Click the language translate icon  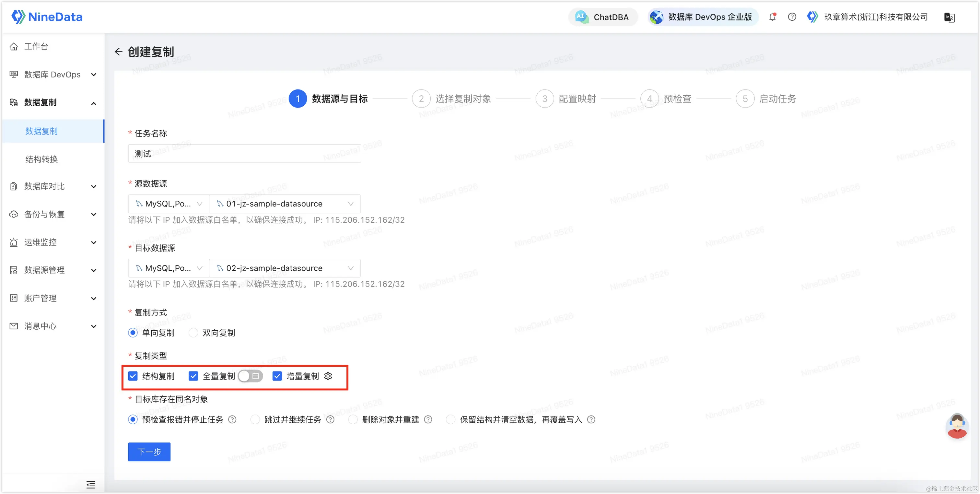pyautogui.click(x=949, y=17)
